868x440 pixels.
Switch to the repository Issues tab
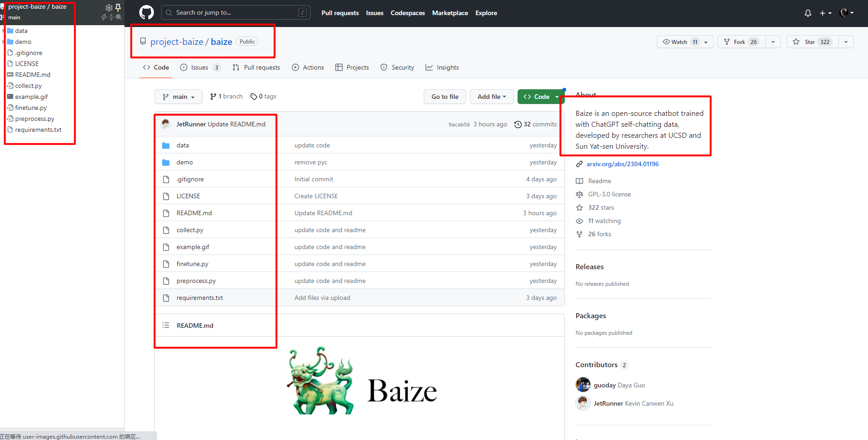pos(200,67)
